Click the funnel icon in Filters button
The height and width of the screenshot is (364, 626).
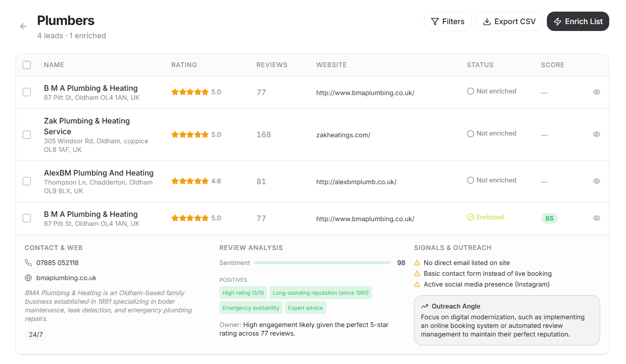pos(435,22)
